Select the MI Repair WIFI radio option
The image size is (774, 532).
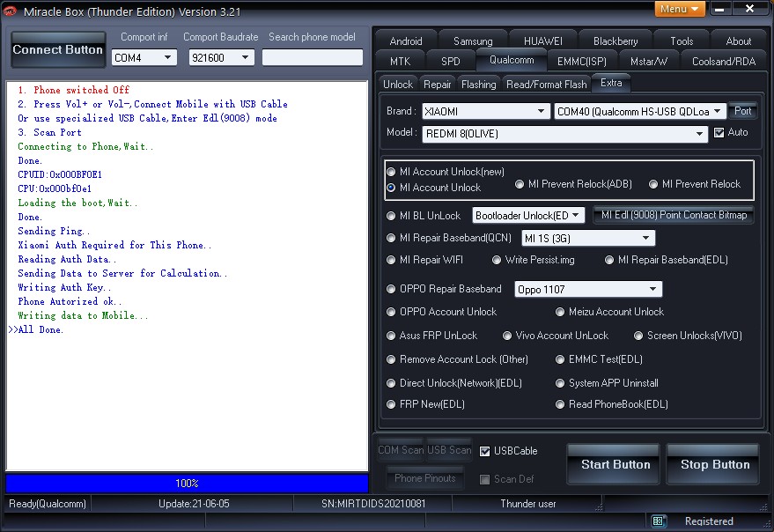pyautogui.click(x=391, y=260)
